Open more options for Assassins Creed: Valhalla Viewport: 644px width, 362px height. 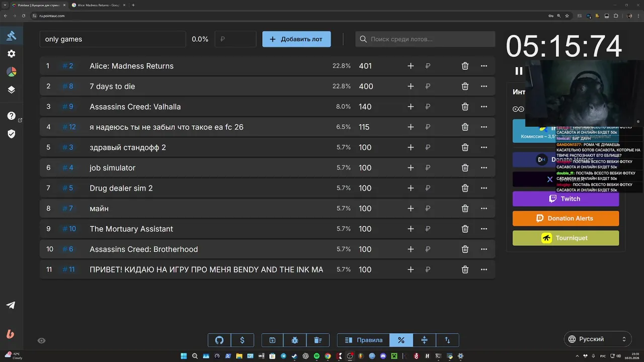[x=484, y=107]
